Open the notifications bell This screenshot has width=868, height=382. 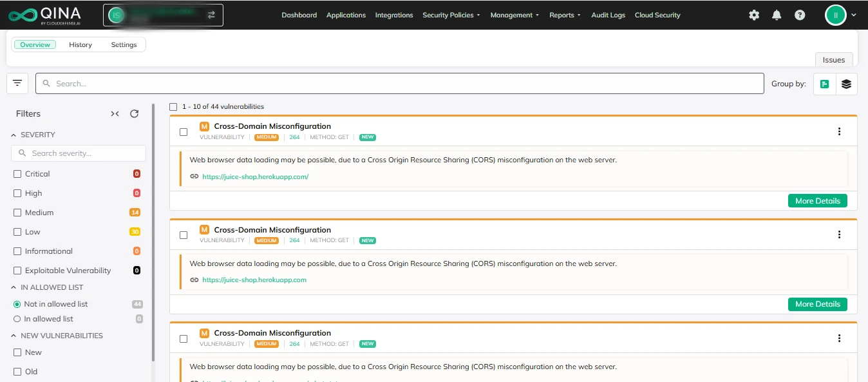777,15
